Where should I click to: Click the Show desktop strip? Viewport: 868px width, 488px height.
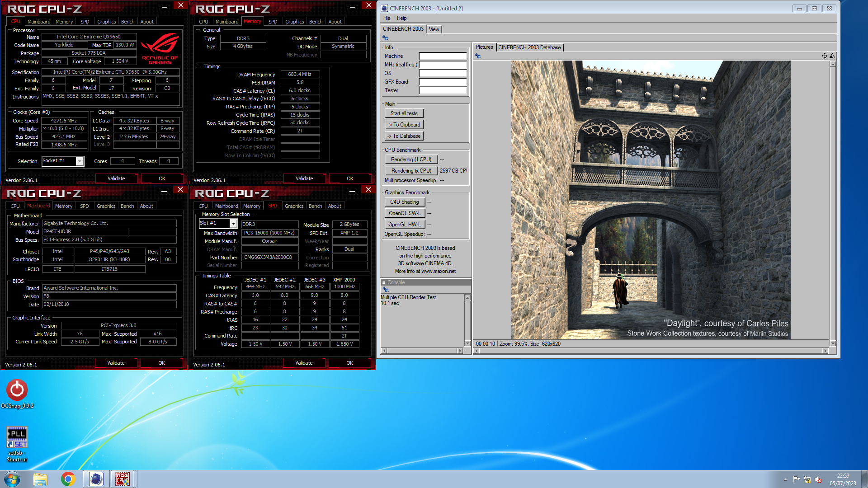pos(865,479)
